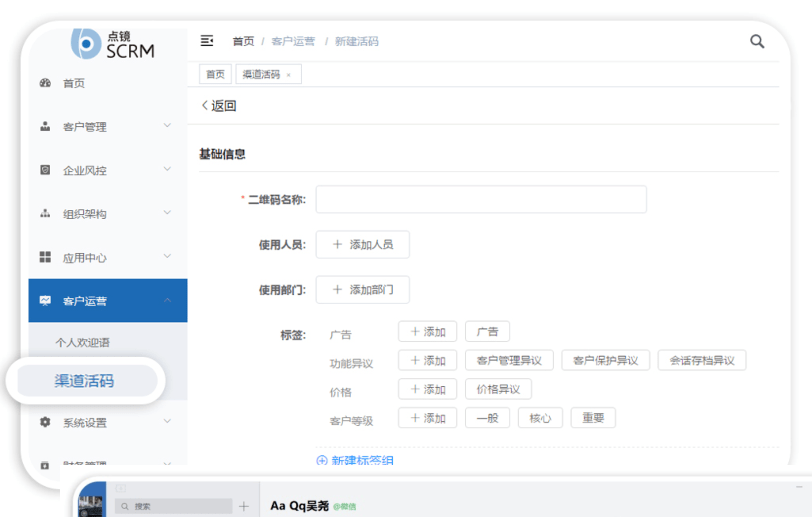Expand the 组织架构 menu chevron
Image resolution: width=812 pixels, height=517 pixels.
click(167, 212)
